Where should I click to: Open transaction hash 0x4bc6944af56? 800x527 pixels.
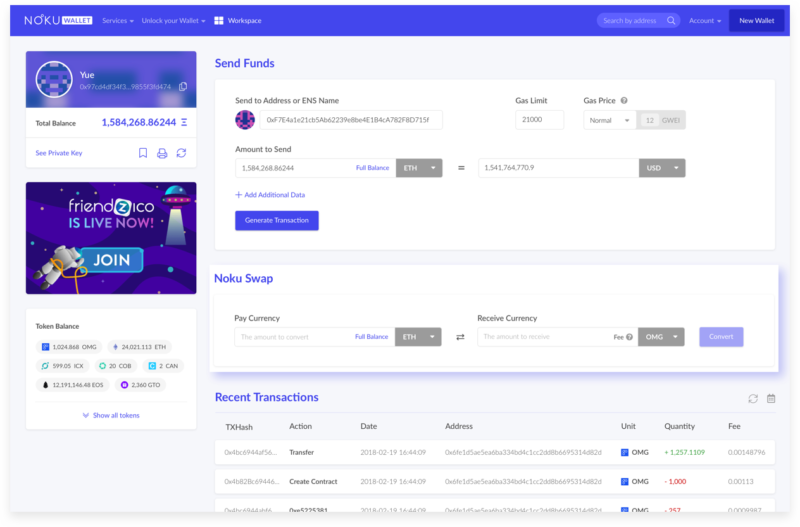251,453
